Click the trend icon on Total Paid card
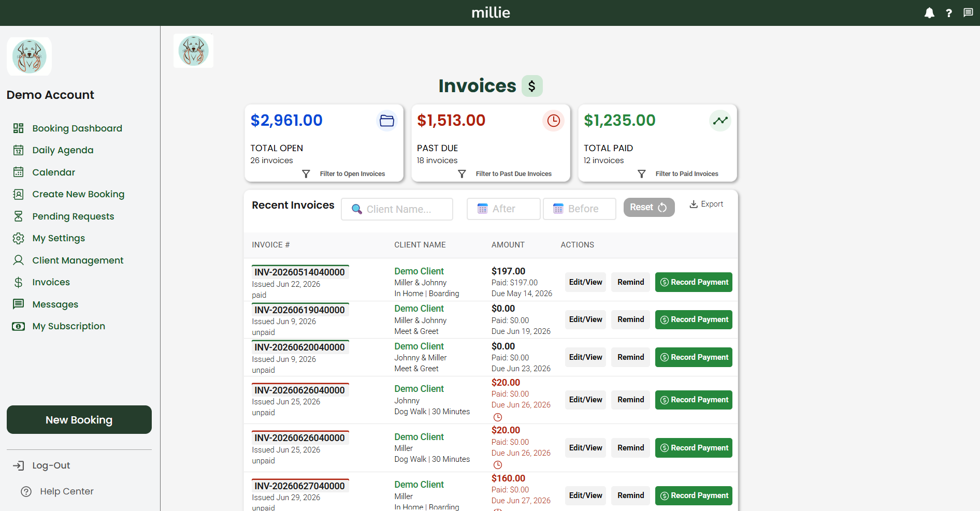The height and width of the screenshot is (511, 980). coord(720,121)
